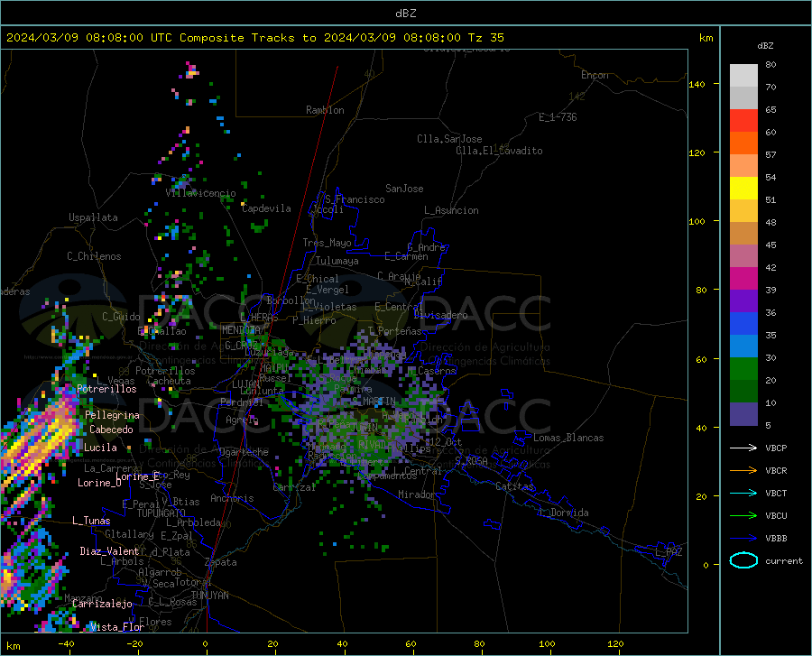Click the blue VBBB arrow legend icon
Screen dimensions: 812x656
(x=743, y=539)
